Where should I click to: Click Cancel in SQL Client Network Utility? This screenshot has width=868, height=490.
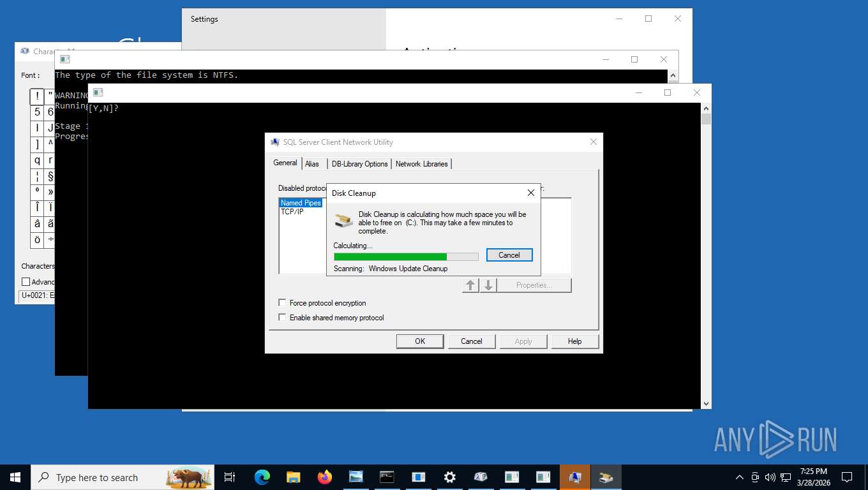472,341
